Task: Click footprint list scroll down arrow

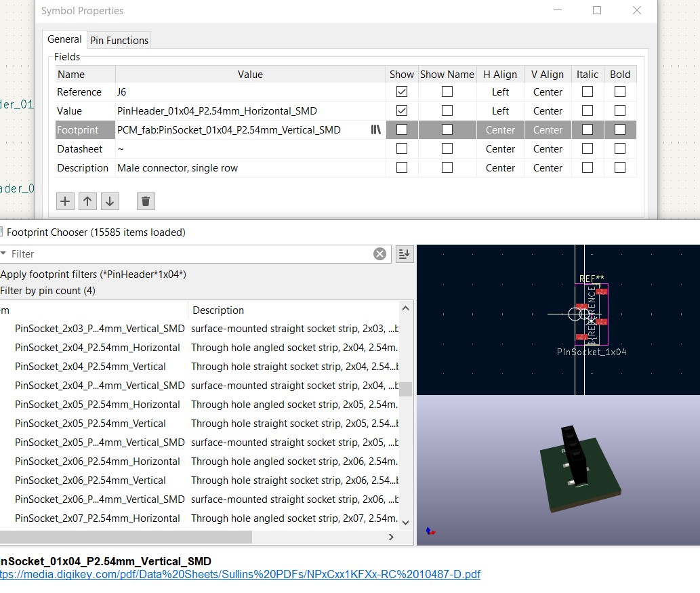Action: [405, 523]
